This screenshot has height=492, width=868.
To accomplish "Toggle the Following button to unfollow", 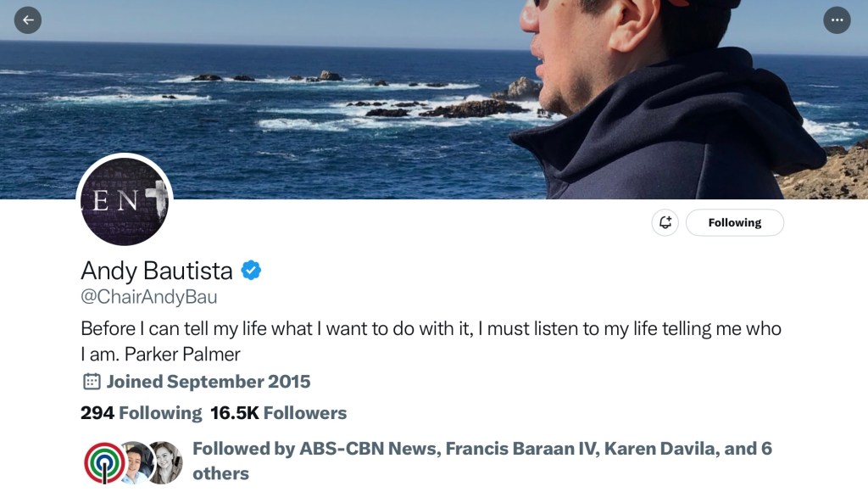I will click(734, 222).
